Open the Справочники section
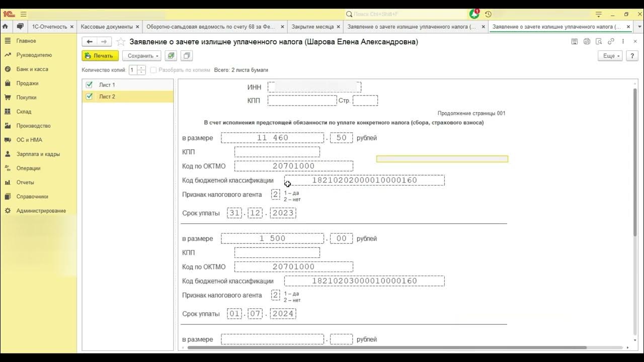Viewport: 644px width, 362px height. (32, 197)
